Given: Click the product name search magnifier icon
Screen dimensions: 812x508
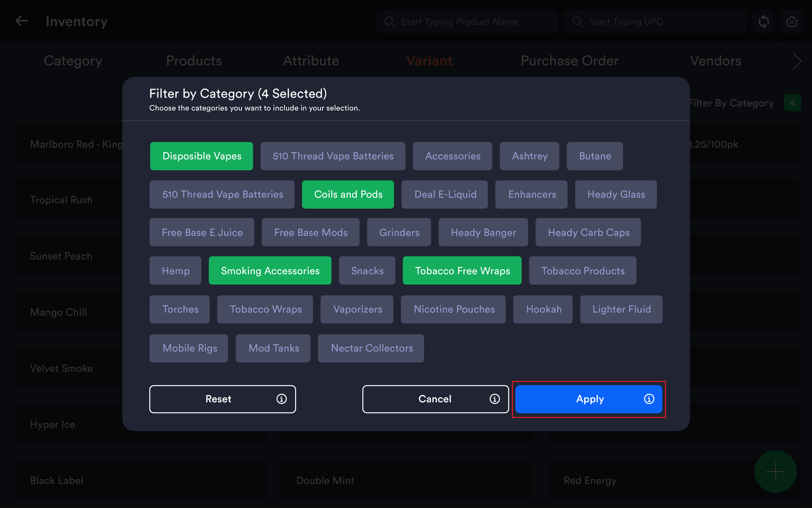Looking at the screenshot, I should pyautogui.click(x=389, y=22).
